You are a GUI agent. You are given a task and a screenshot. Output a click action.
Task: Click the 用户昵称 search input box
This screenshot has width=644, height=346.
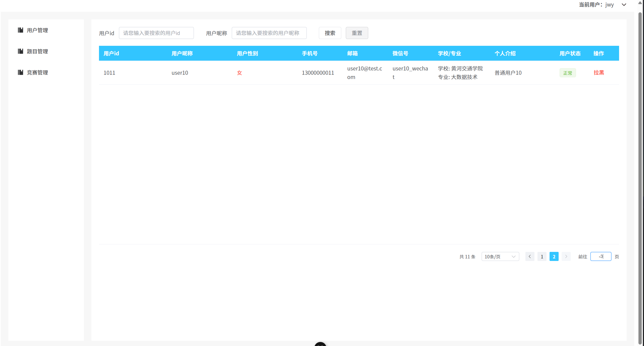pos(269,33)
